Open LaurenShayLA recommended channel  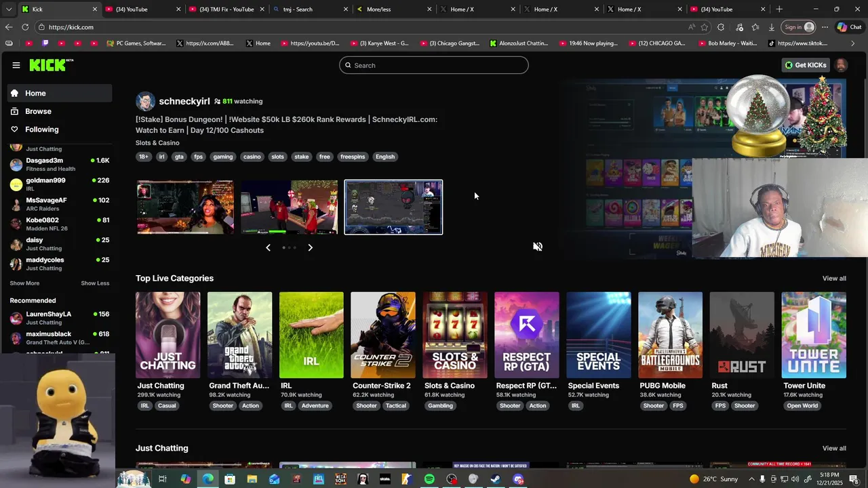pyautogui.click(x=60, y=318)
